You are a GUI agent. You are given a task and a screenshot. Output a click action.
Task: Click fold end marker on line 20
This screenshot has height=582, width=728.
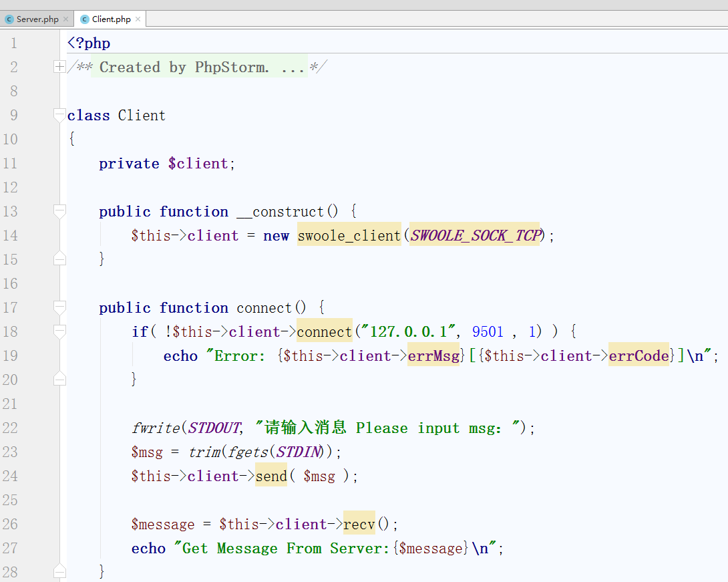tap(59, 379)
